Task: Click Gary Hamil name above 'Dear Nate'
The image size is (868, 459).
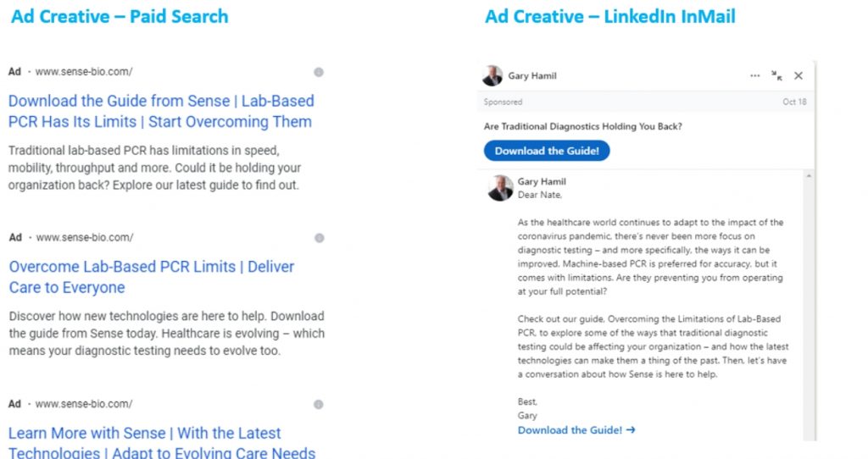Action: 542,182
